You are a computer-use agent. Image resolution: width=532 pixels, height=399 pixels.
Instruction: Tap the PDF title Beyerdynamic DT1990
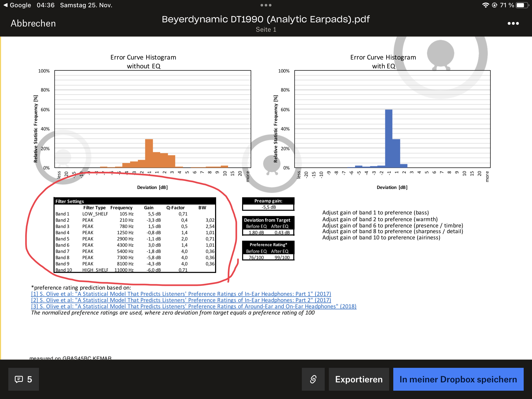[x=266, y=19]
